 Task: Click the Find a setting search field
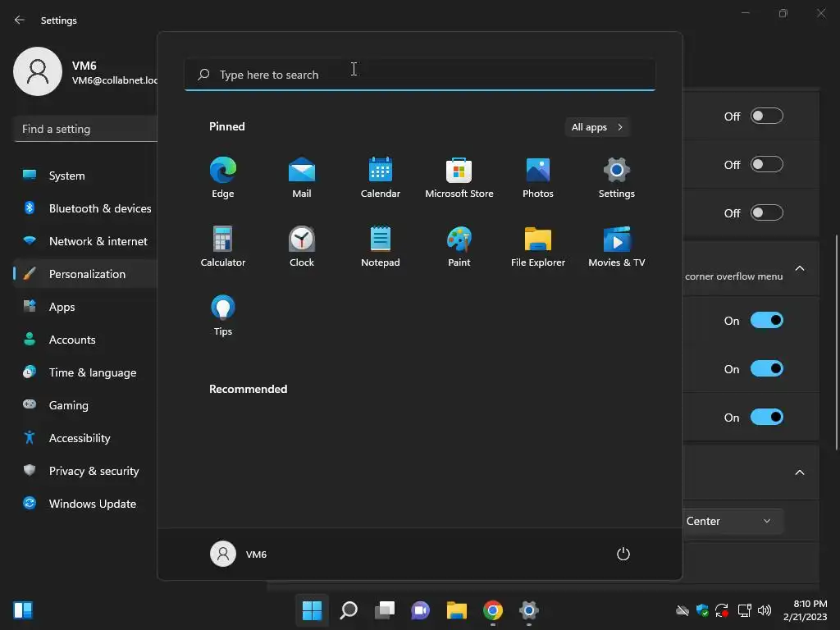tap(85, 129)
